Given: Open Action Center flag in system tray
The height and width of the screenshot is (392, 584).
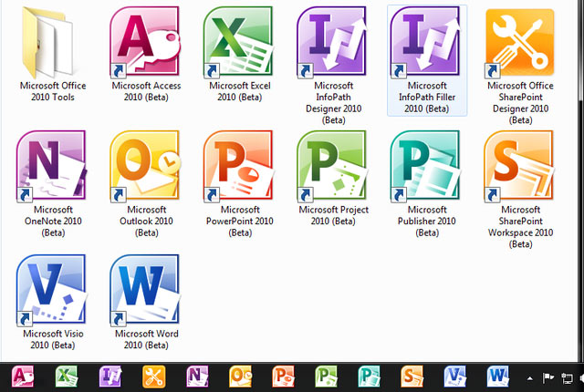Looking at the screenshot, I should [547, 378].
